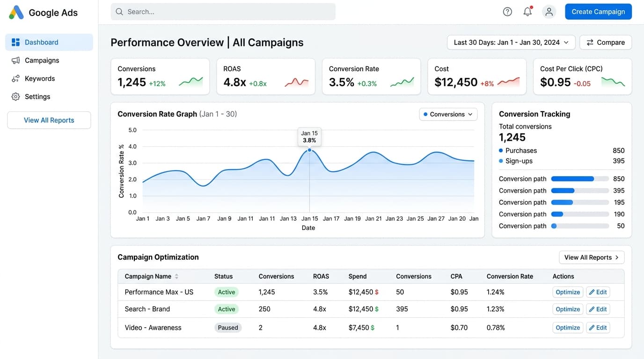Click the 50 conversion path progress bar
The image size is (644, 359).
click(580, 226)
